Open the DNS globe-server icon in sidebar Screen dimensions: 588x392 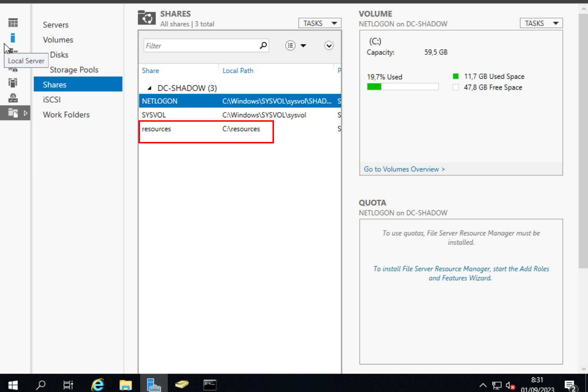click(x=13, y=98)
